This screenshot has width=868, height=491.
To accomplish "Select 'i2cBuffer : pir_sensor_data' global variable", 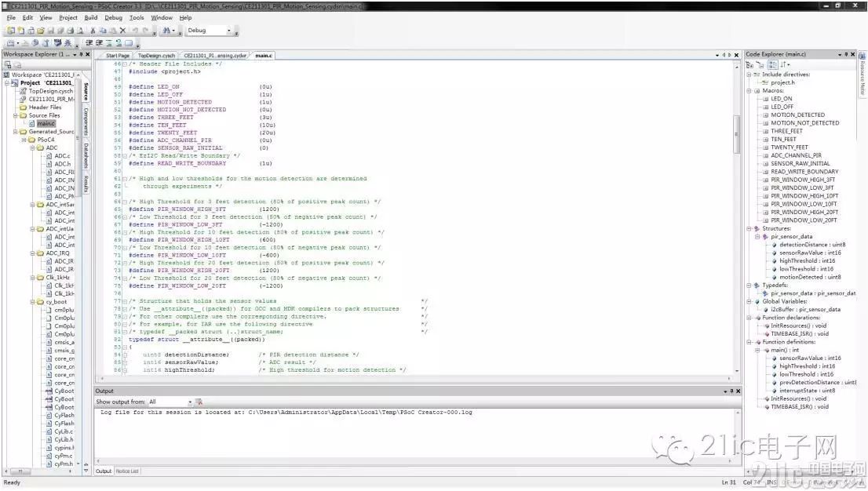I will (x=805, y=310).
